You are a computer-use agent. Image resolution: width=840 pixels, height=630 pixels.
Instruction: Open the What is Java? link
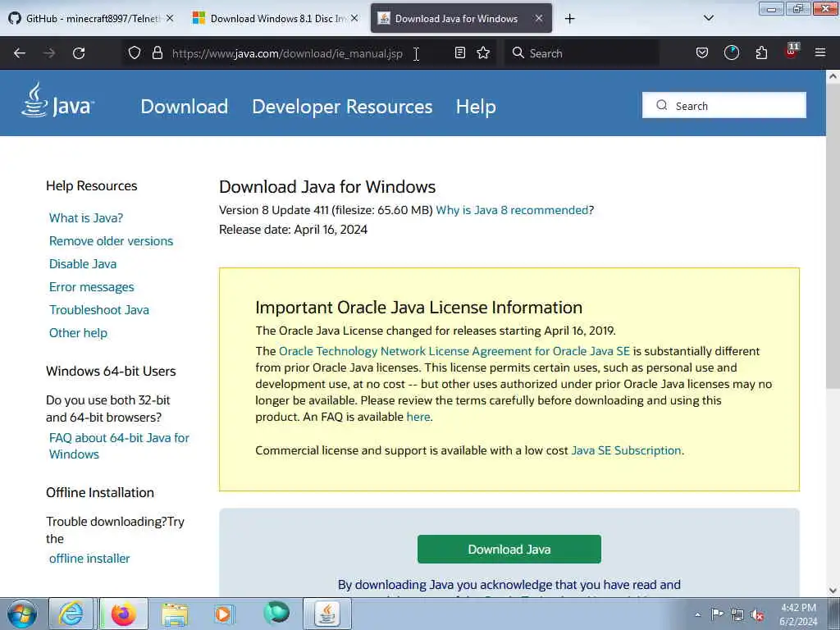[x=85, y=218]
